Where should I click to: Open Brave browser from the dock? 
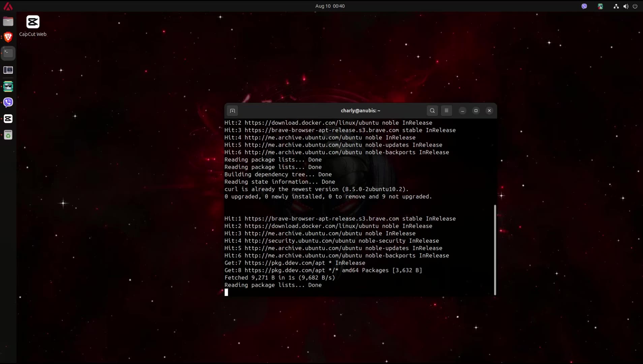pos(8,37)
